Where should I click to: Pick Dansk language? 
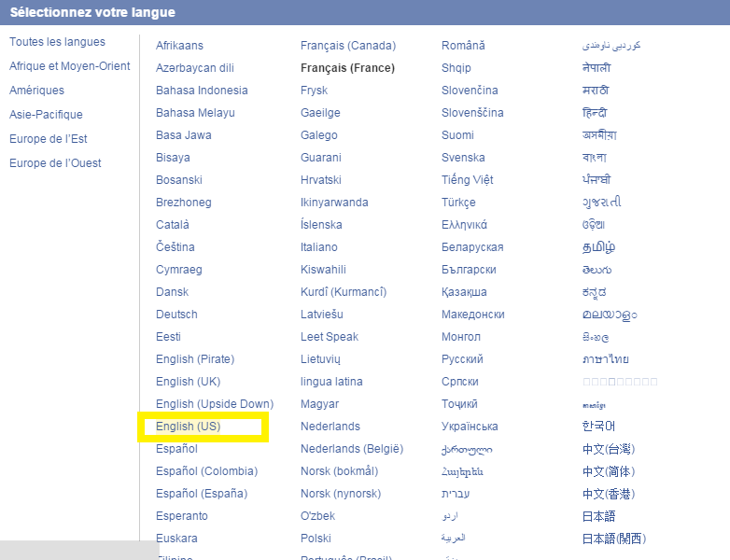click(173, 292)
